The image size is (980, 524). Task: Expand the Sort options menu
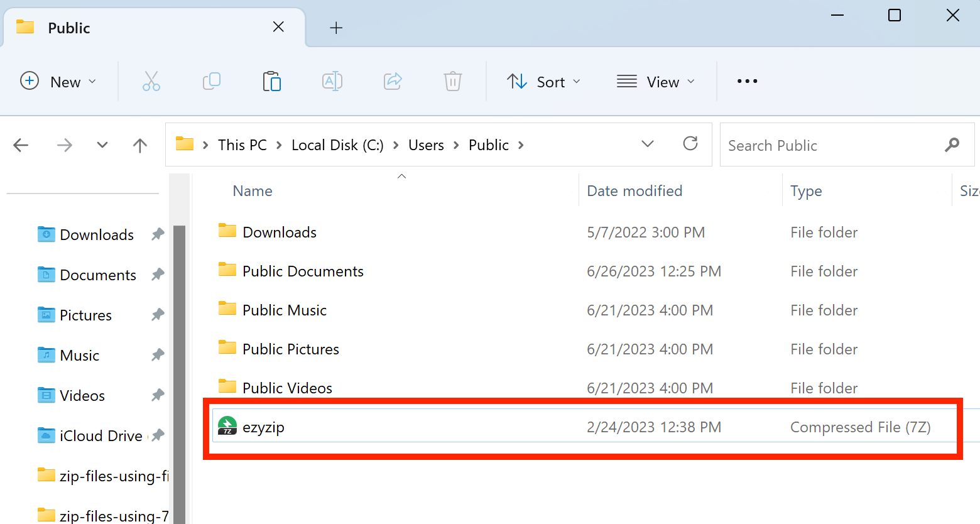click(543, 81)
